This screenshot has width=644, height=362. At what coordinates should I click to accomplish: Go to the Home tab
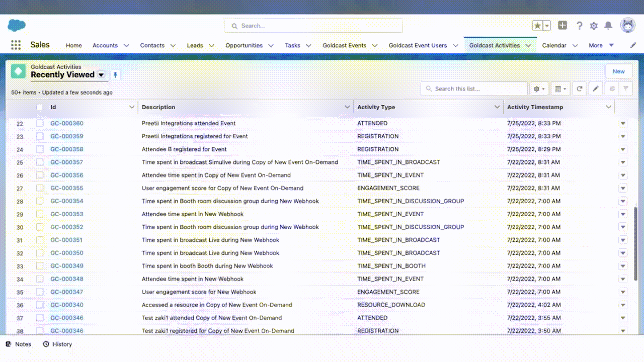point(73,45)
